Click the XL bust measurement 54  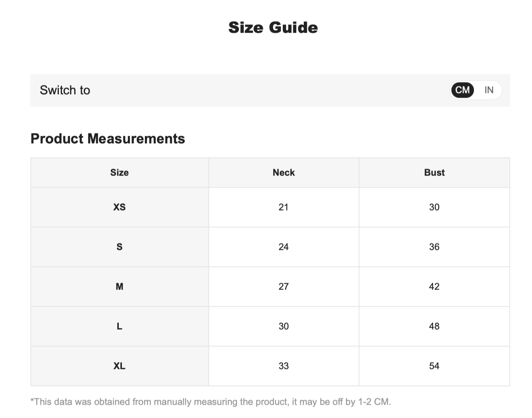click(434, 366)
